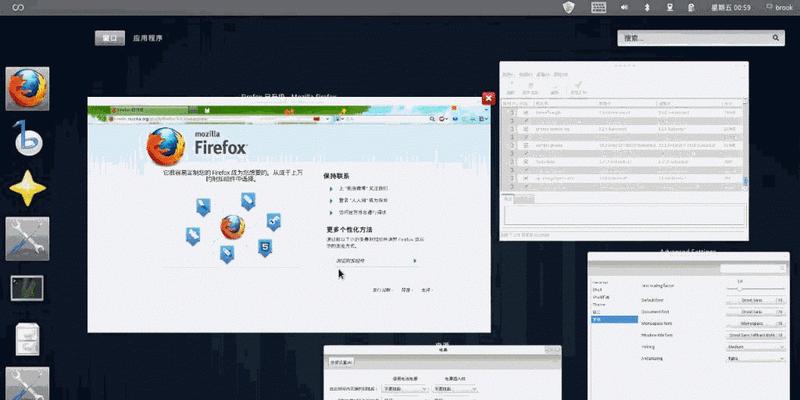Click the infinity activities icon in top bar
This screenshot has height=400, width=800.
point(18,7)
